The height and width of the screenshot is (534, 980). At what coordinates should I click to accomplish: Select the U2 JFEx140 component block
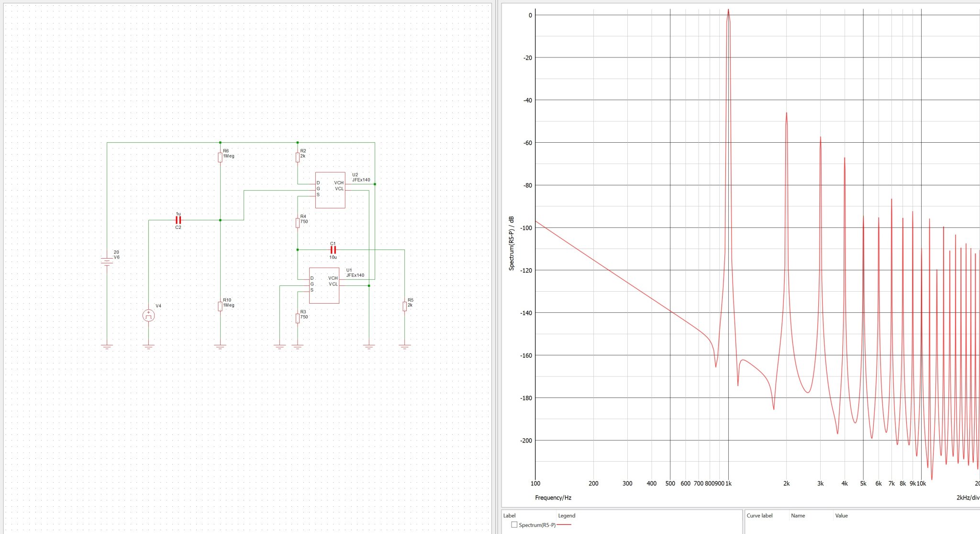(x=330, y=190)
